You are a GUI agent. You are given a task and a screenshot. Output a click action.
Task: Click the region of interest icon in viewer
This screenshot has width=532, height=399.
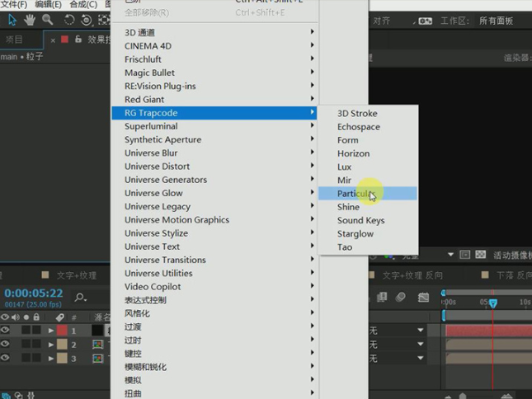pyautogui.click(x=465, y=255)
